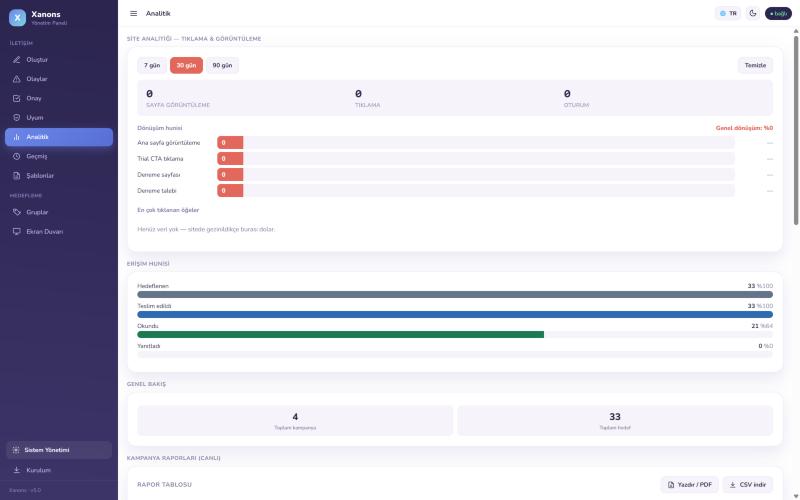Click the vertical scrollbar thumb
This screenshot has height=500, width=800.
[x=796, y=130]
